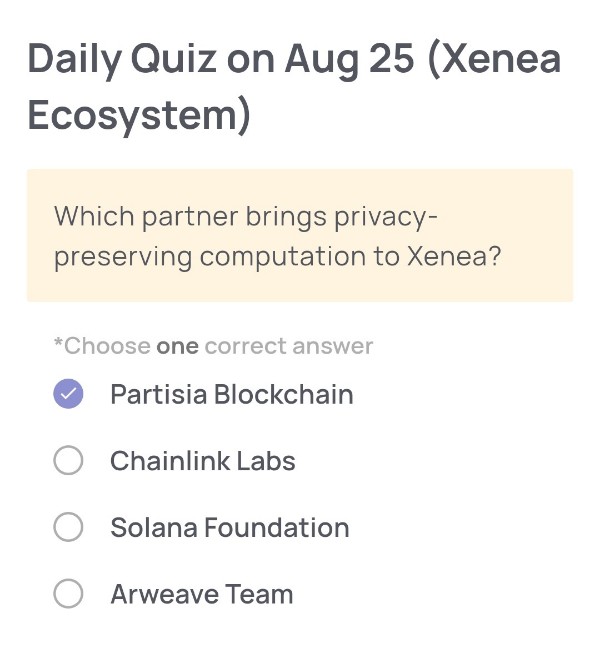The image size is (600, 664).
Task: Click the word 'Team' in last option
Action: click(x=259, y=594)
